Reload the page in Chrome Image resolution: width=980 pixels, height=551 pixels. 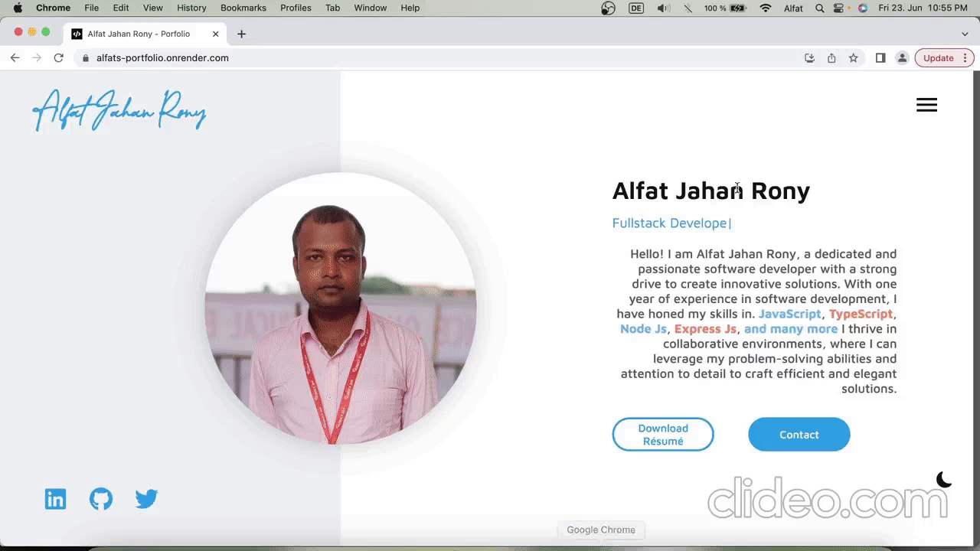click(x=58, y=58)
